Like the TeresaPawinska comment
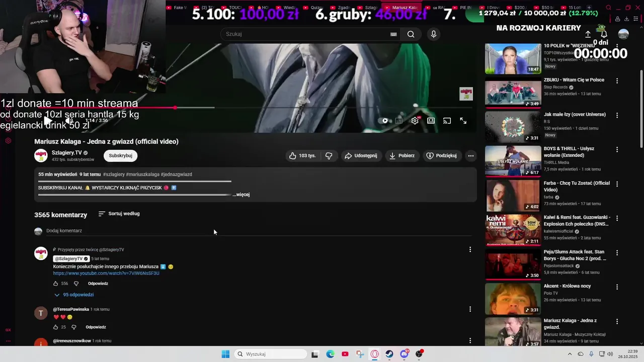 click(56, 327)
